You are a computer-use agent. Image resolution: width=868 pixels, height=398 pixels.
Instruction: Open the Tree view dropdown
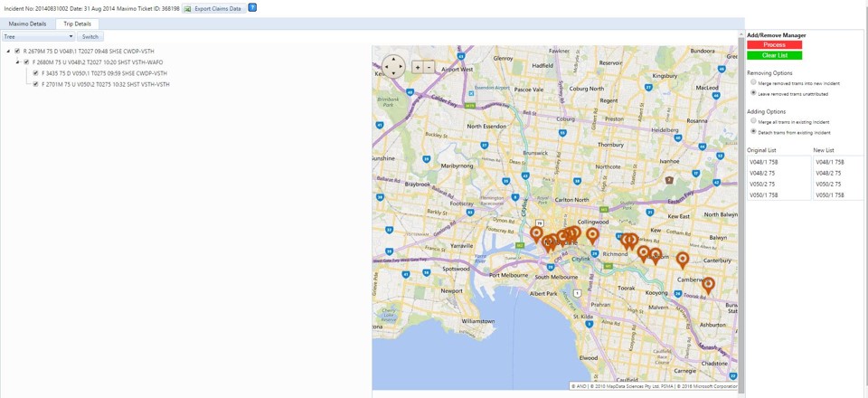click(x=38, y=36)
